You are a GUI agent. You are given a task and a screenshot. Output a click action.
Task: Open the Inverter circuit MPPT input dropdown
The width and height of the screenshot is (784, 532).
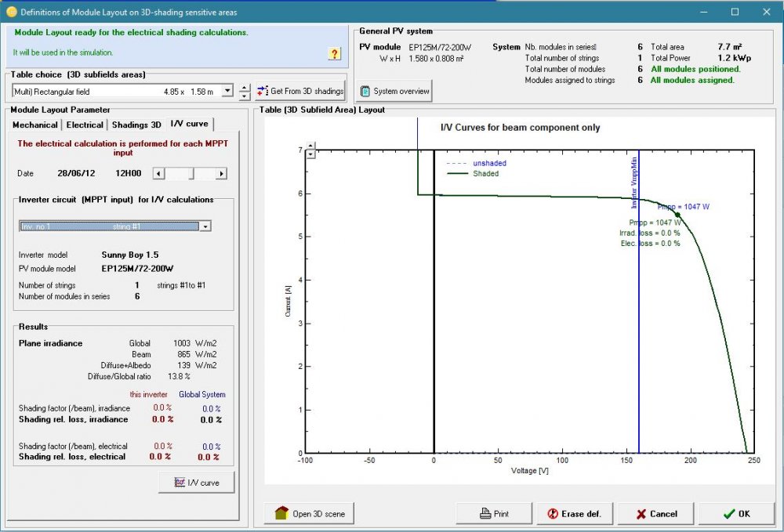tap(205, 226)
